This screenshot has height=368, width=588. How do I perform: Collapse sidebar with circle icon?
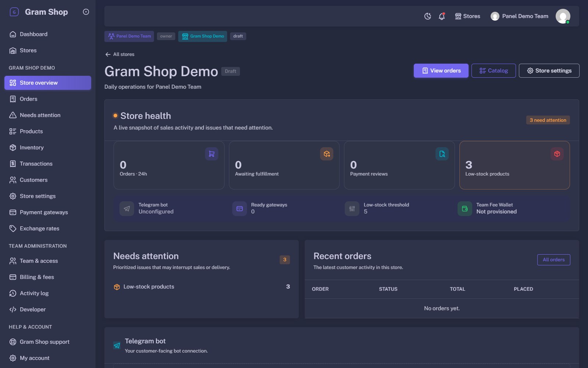[86, 12]
